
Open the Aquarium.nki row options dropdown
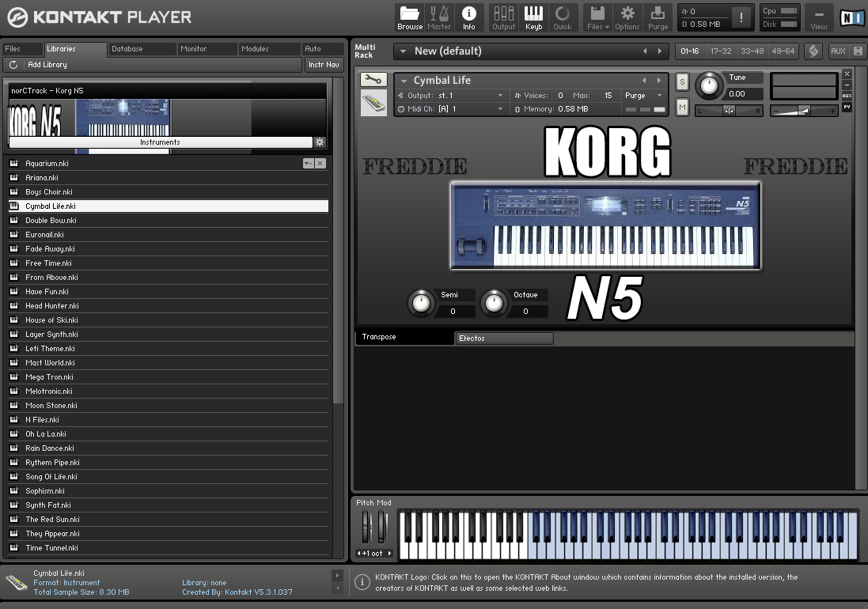click(309, 163)
